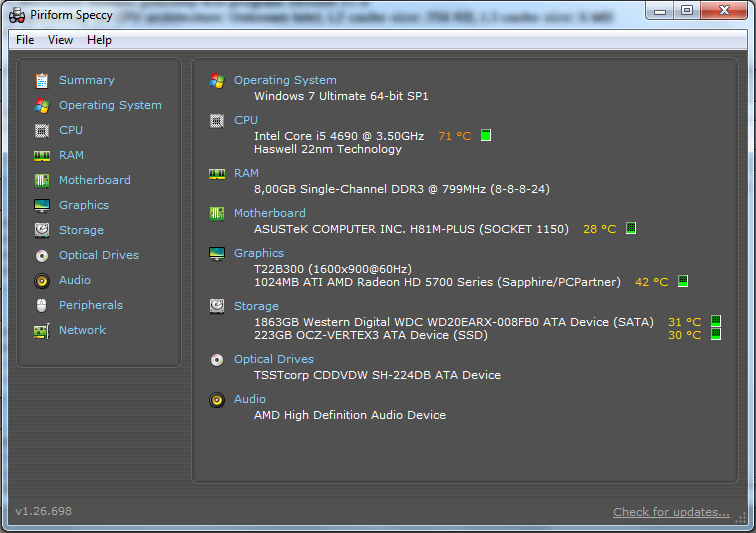The height and width of the screenshot is (533, 756).
Task: Click the Optical Drives disc icon in sidebar
Action: 42,256
